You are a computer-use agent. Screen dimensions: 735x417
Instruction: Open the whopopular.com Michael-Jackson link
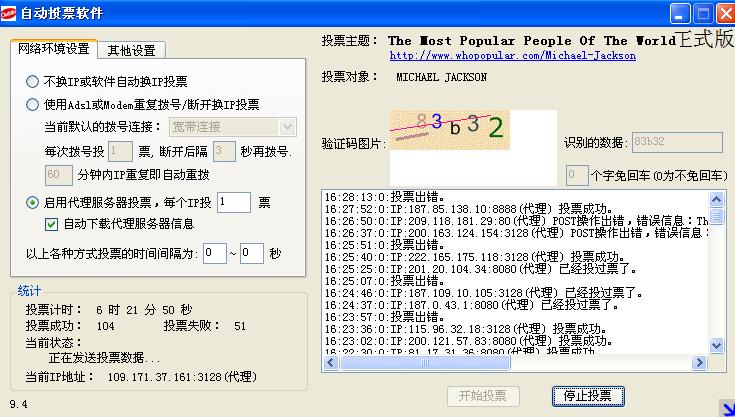point(512,56)
